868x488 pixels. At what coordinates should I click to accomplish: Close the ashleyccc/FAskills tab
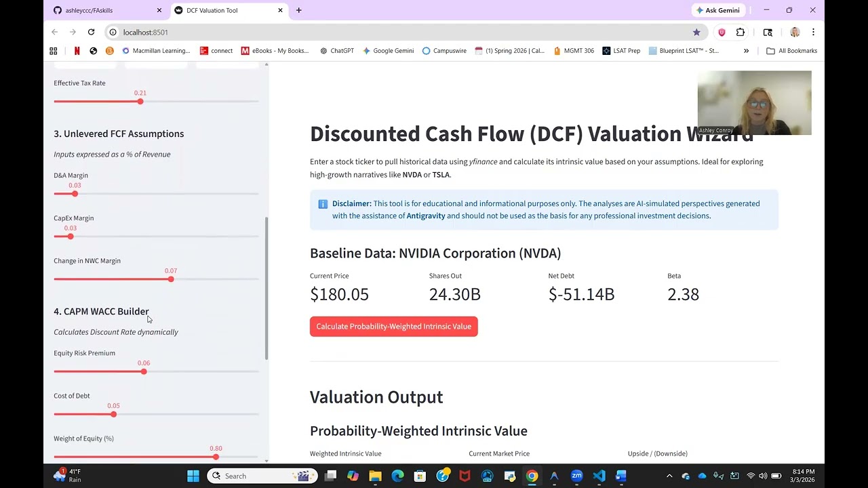coord(159,10)
